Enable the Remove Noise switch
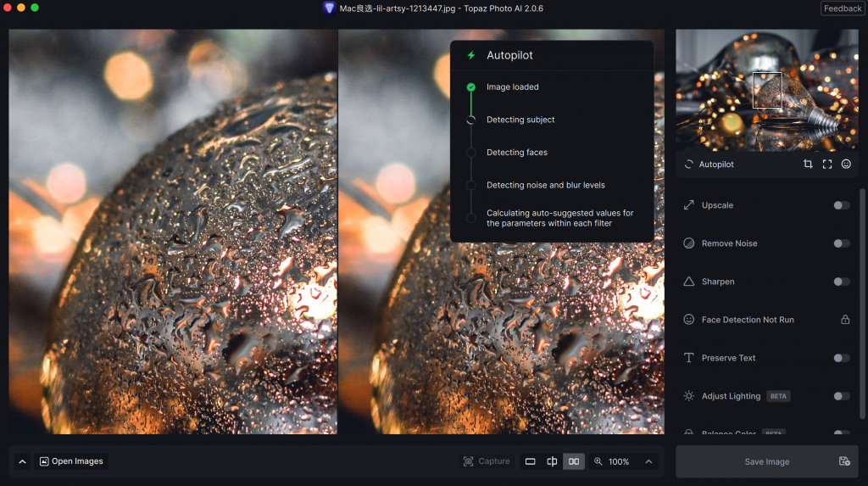Image resolution: width=868 pixels, height=486 pixels. click(842, 243)
